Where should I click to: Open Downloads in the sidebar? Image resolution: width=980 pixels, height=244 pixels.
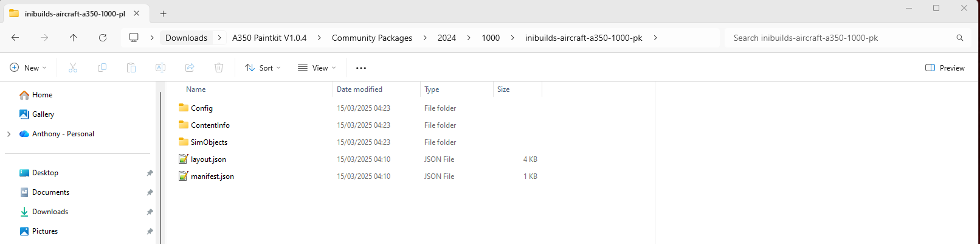coord(50,212)
